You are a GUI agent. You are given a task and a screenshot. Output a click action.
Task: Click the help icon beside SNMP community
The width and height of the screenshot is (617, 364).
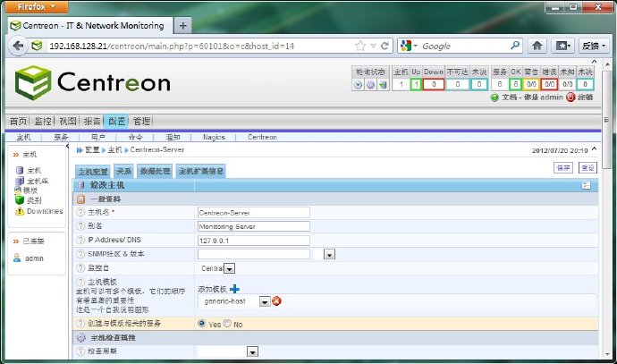(80, 254)
